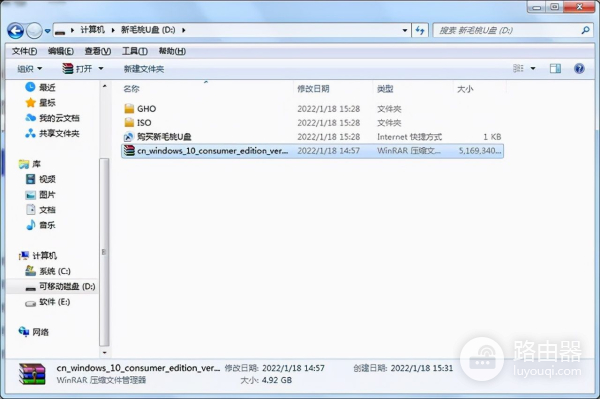Select 系统 (C:) drive in sidebar
The image size is (600, 399).
[55, 271]
